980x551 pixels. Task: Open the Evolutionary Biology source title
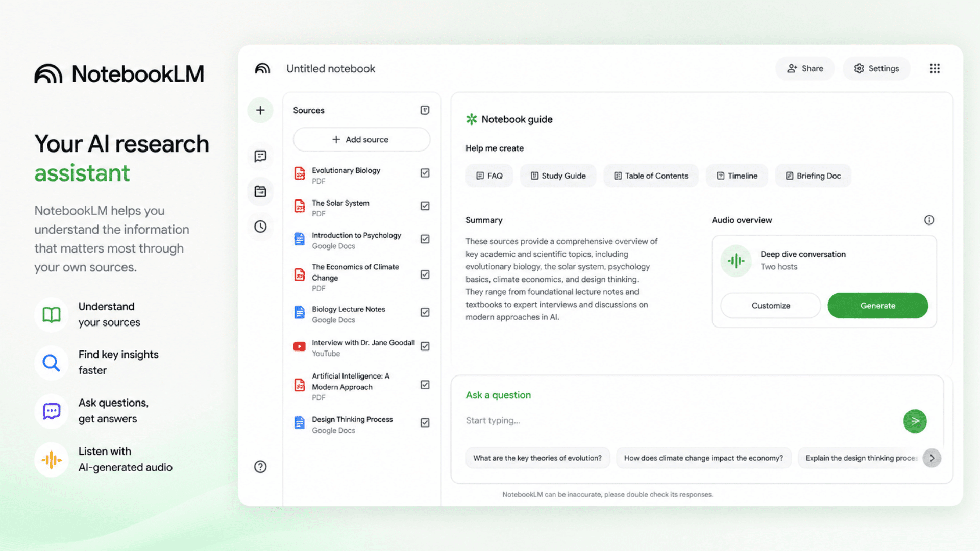click(x=346, y=170)
